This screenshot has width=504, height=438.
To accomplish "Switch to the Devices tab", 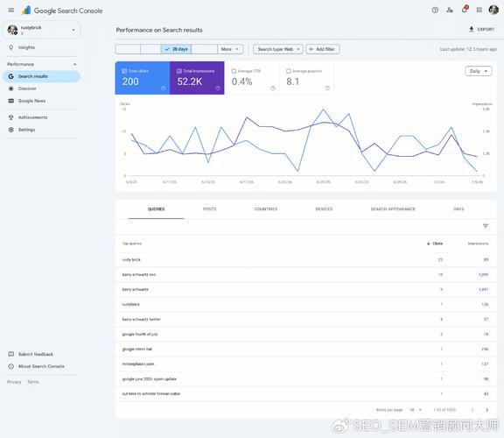I will (324, 209).
